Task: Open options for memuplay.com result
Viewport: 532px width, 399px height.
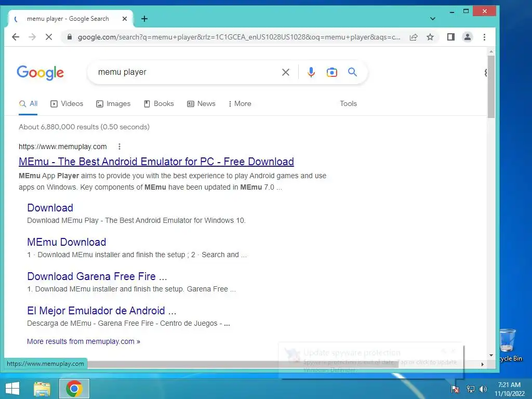Action: 119,147
